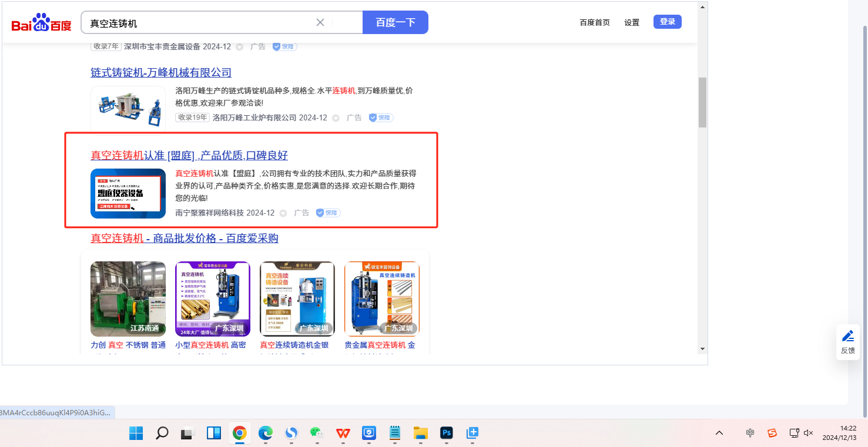The height and width of the screenshot is (447, 868).
Task: Click the vertical scrollbar thumb
Action: point(702,102)
